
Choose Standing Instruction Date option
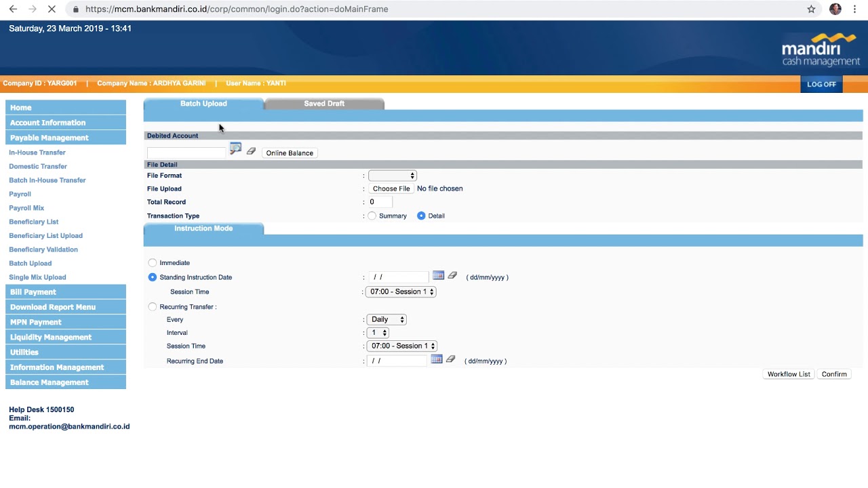pos(152,277)
